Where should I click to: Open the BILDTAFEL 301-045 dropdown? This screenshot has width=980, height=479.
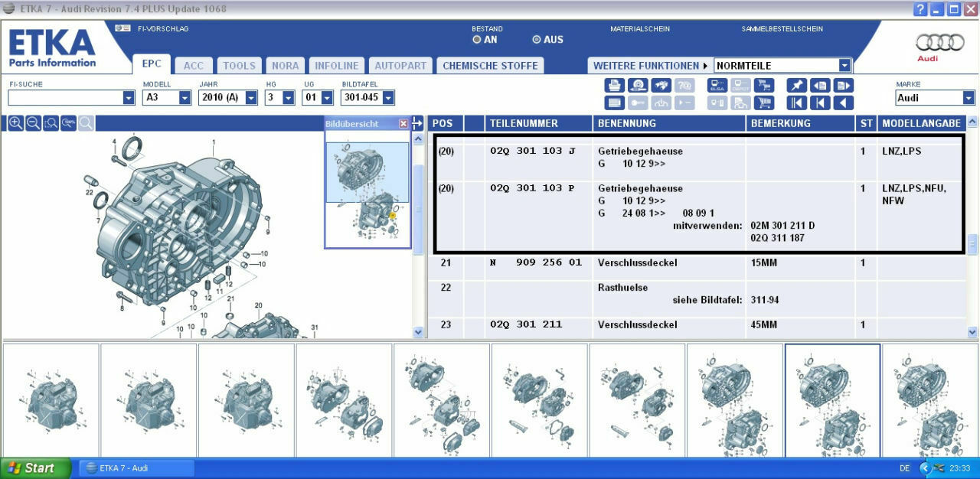tap(388, 98)
